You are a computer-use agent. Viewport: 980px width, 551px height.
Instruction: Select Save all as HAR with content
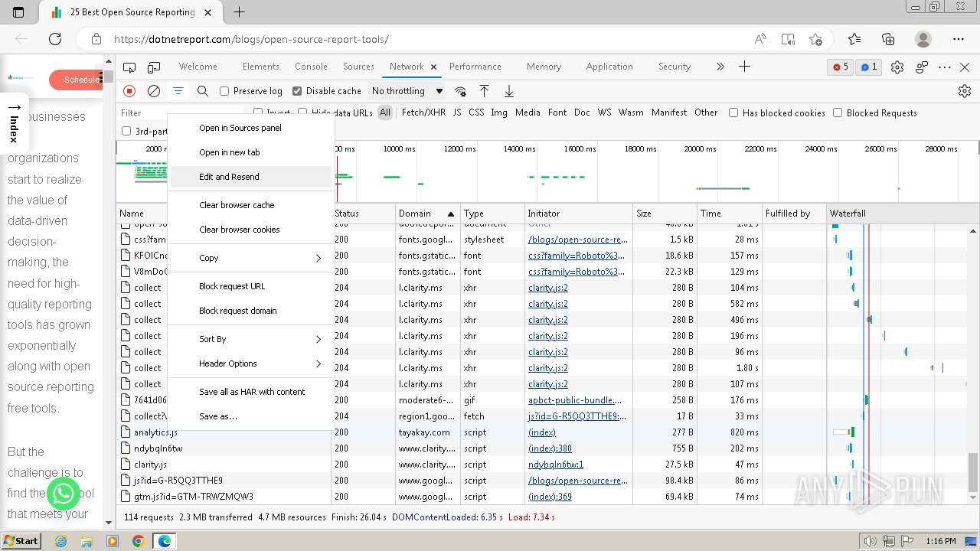[x=251, y=392]
